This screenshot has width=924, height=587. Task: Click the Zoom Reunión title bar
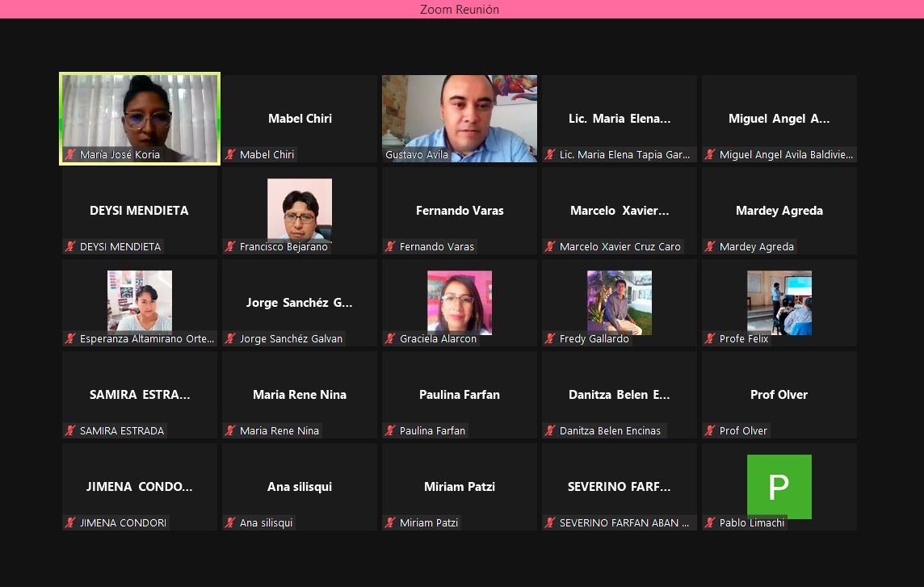tap(460, 9)
